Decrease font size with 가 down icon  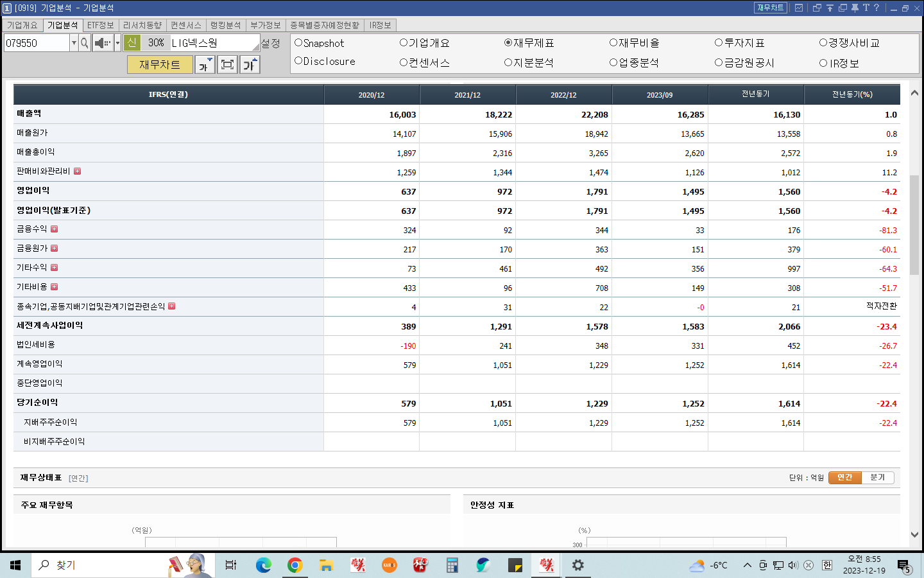[205, 65]
